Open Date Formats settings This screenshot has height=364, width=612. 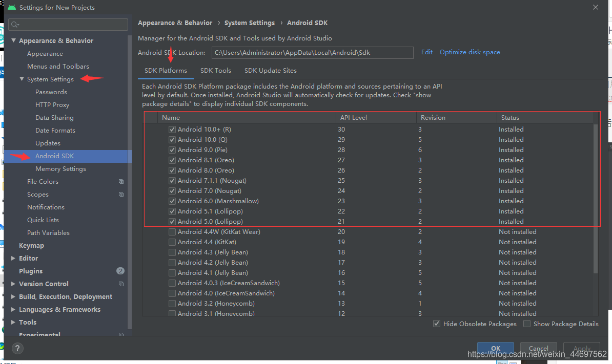[x=55, y=131]
